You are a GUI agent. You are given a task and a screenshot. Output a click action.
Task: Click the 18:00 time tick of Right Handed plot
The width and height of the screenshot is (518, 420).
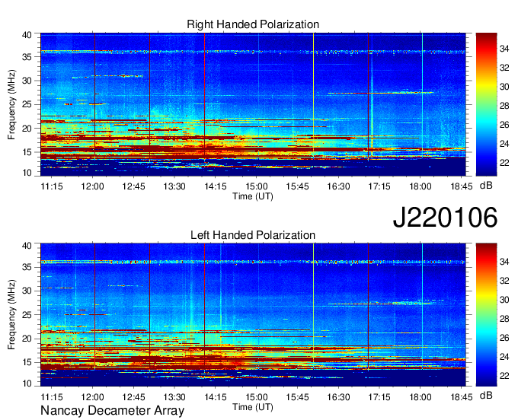click(420, 186)
